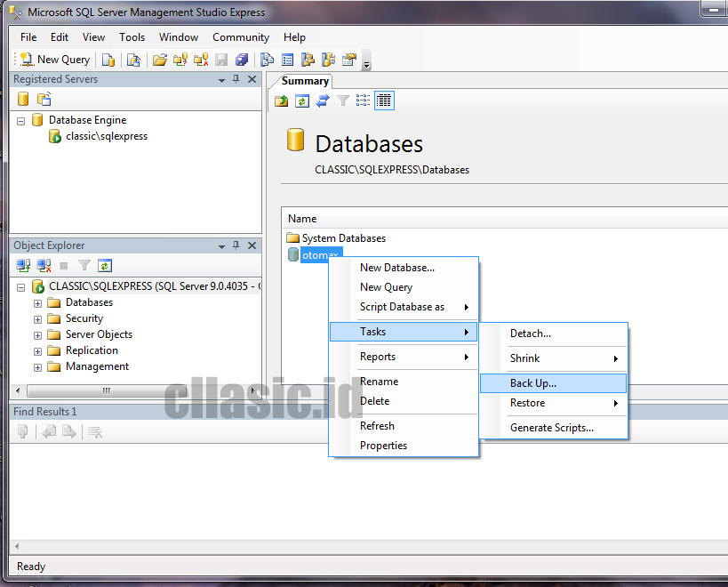Click Object Explorer horizontal scrollbar thumb
Viewport: 728px width, 587px height.
[107, 390]
